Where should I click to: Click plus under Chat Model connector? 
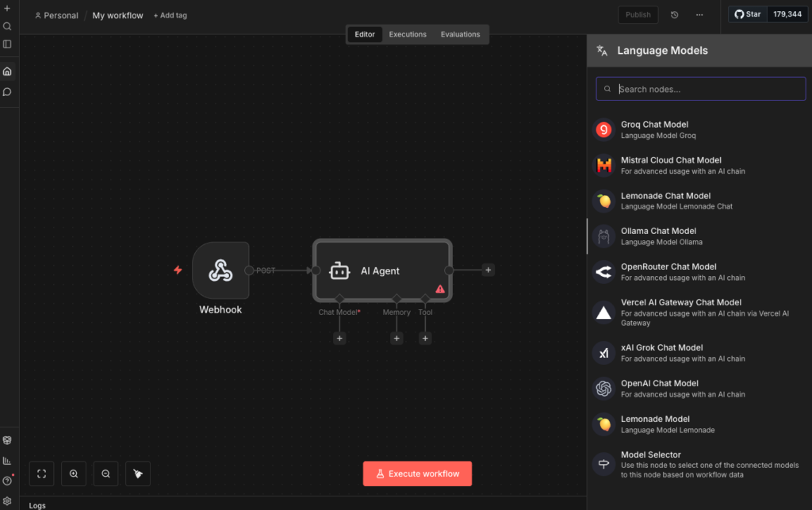tap(339, 339)
